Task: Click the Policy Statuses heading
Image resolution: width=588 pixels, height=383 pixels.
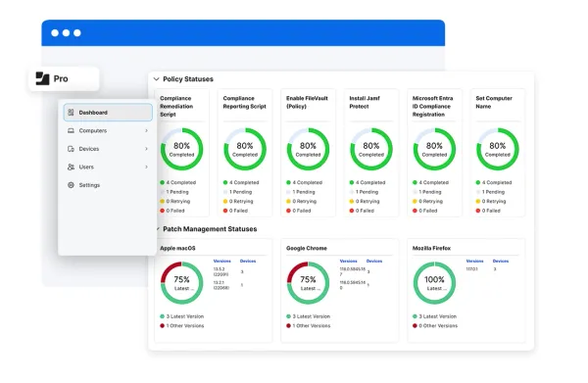Action: 188,79
